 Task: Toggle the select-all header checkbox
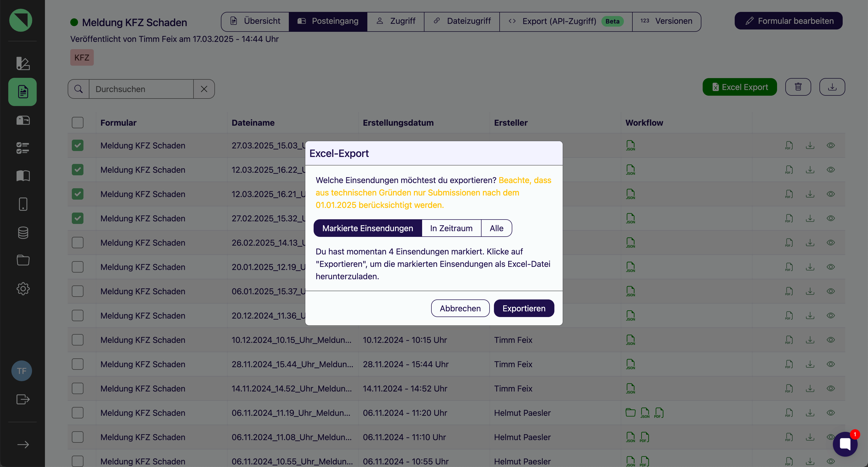pyautogui.click(x=78, y=122)
